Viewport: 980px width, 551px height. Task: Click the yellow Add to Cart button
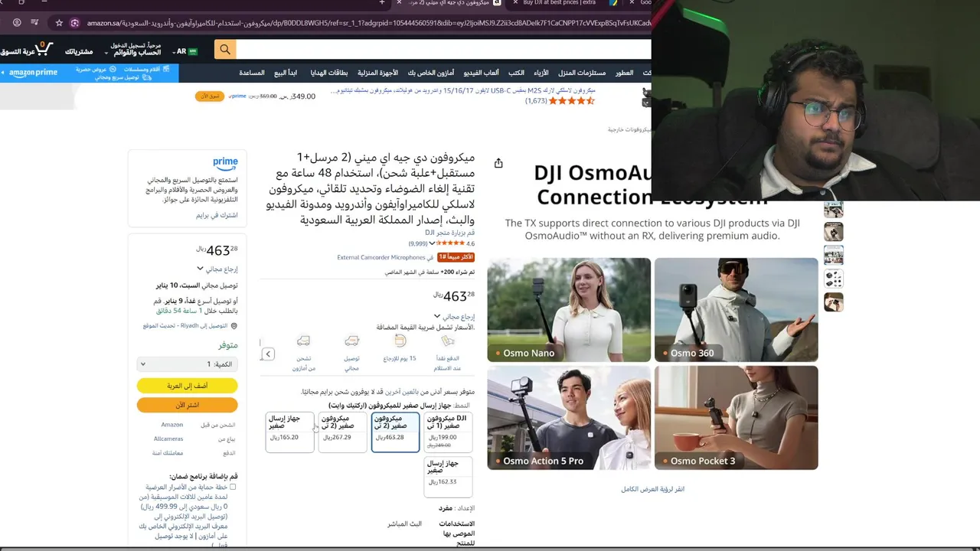[188, 386]
